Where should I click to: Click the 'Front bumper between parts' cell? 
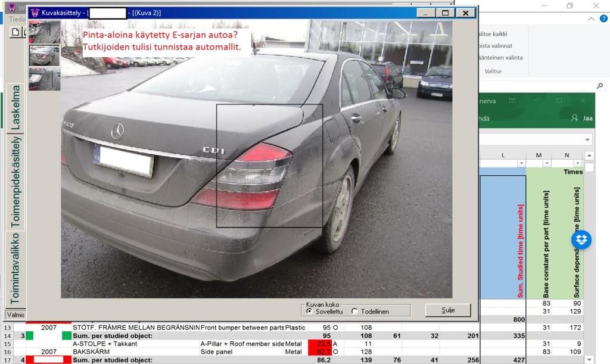[242, 328]
